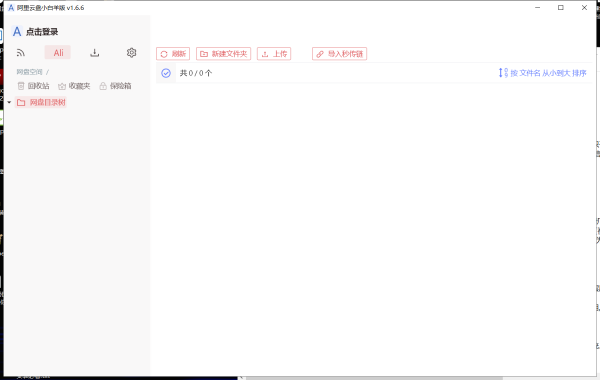
Task: Open the settings gear icon
Action: [x=131, y=53]
